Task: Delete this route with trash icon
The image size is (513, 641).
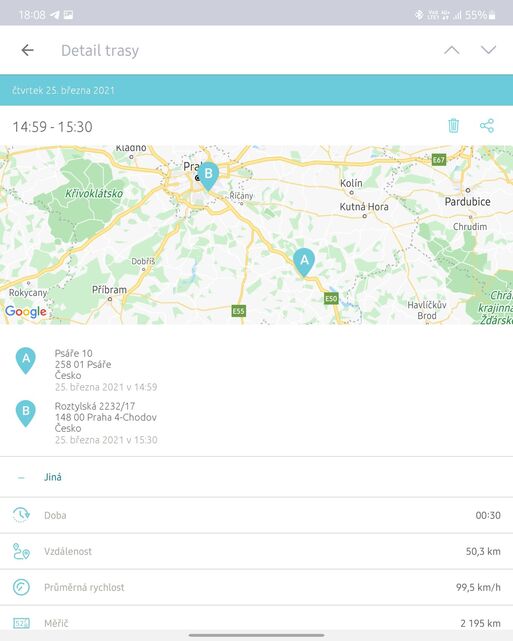Action: click(453, 126)
